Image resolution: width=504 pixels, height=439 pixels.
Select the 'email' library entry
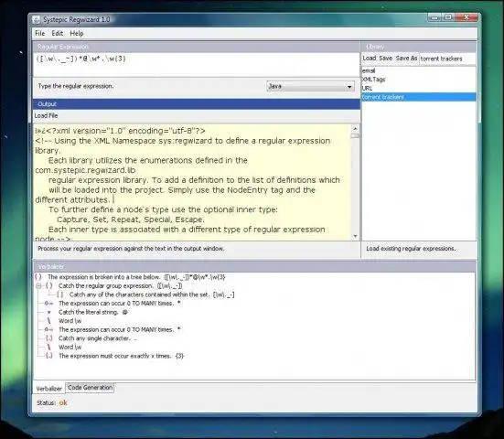pos(419,71)
